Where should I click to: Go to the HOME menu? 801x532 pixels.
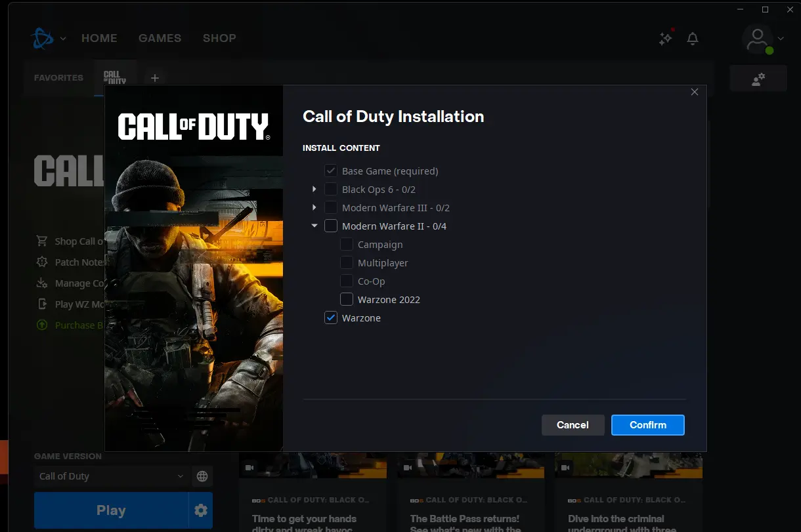[99, 38]
